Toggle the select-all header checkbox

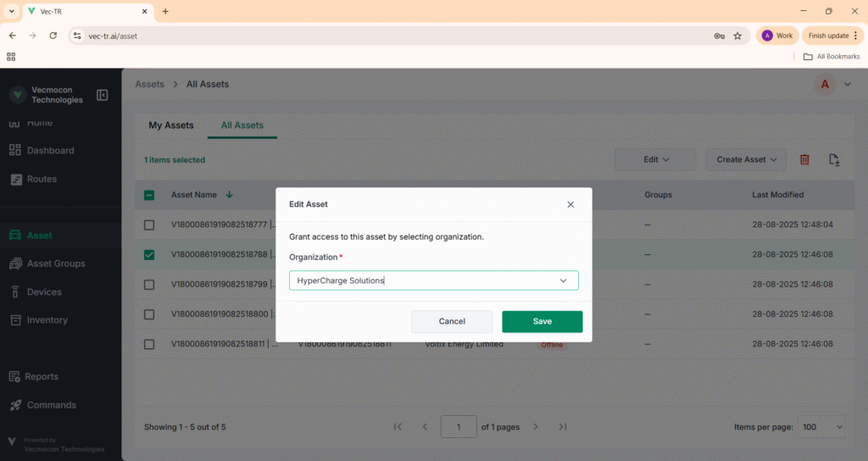pos(149,195)
